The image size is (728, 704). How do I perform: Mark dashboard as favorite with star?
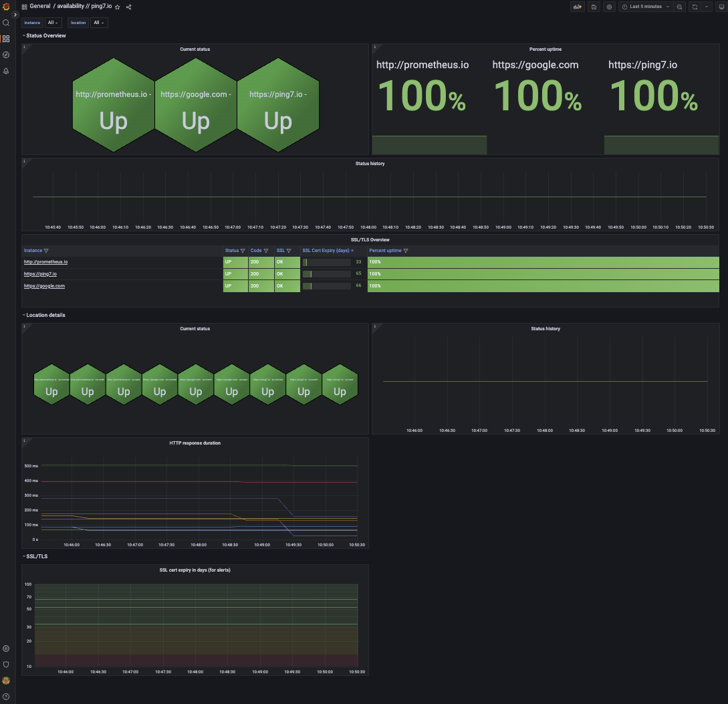(118, 7)
